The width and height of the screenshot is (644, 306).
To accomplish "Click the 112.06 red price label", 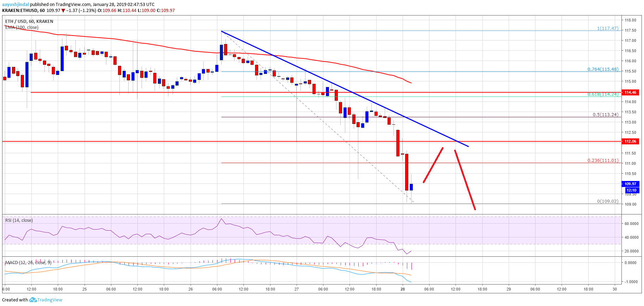I will tap(630, 141).
